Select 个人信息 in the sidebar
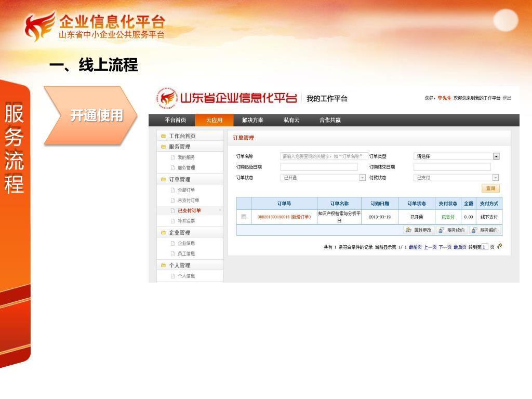 click(x=187, y=276)
